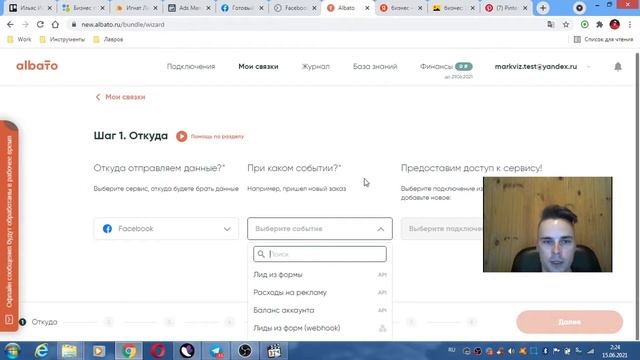Open Opera browser from taskbar
This screenshot has width=640, height=360.
158,351
